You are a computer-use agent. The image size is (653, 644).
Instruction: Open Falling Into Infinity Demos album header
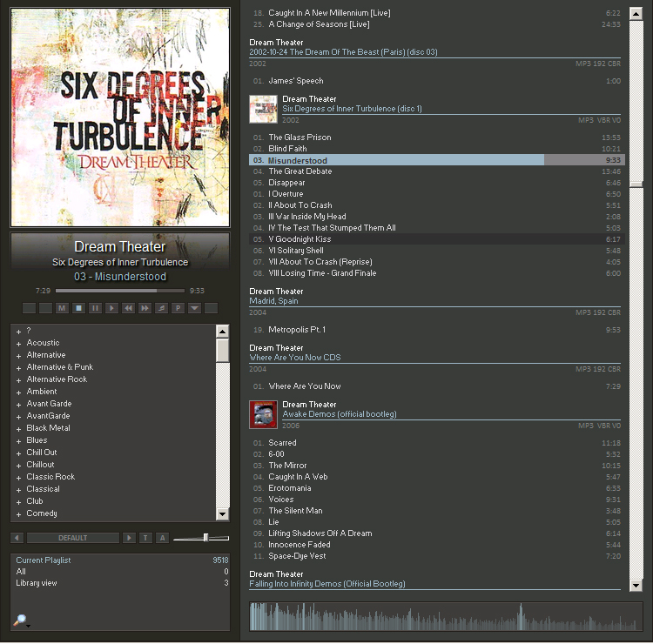pyautogui.click(x=326, y=584)
